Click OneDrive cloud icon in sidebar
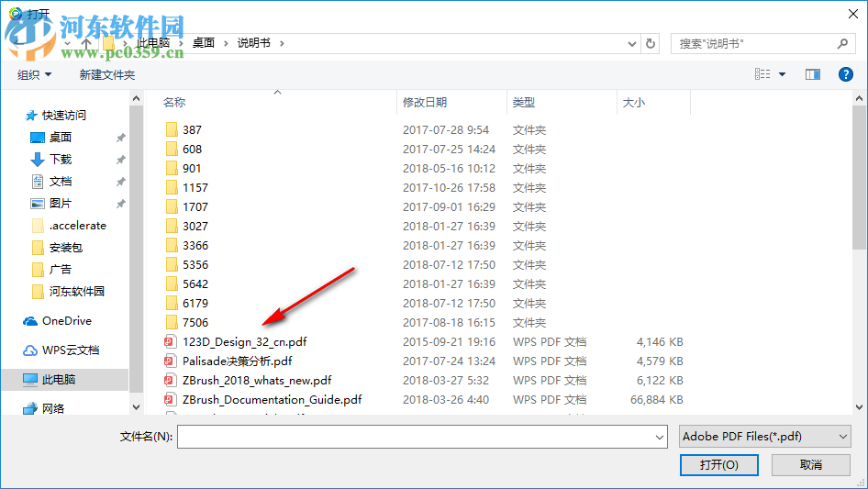Screen dimensions: 868x489 pos(30,321)
